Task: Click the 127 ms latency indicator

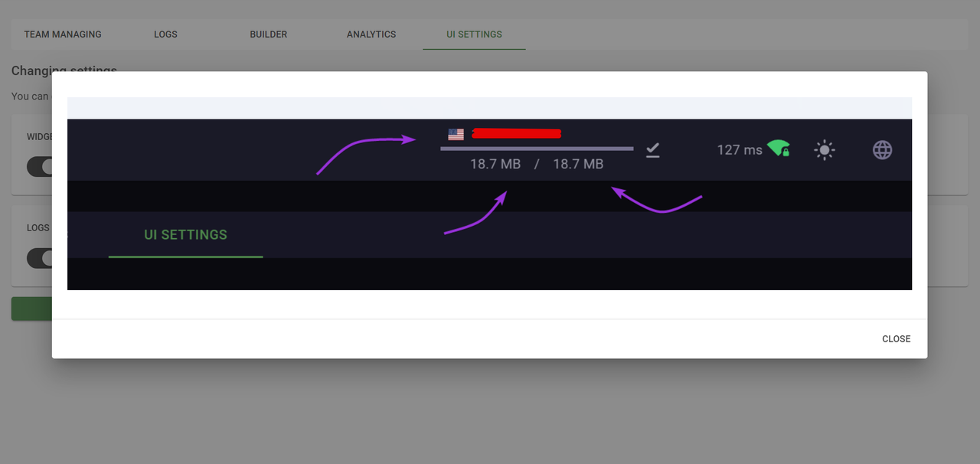Action: click(x=739, y=150)
